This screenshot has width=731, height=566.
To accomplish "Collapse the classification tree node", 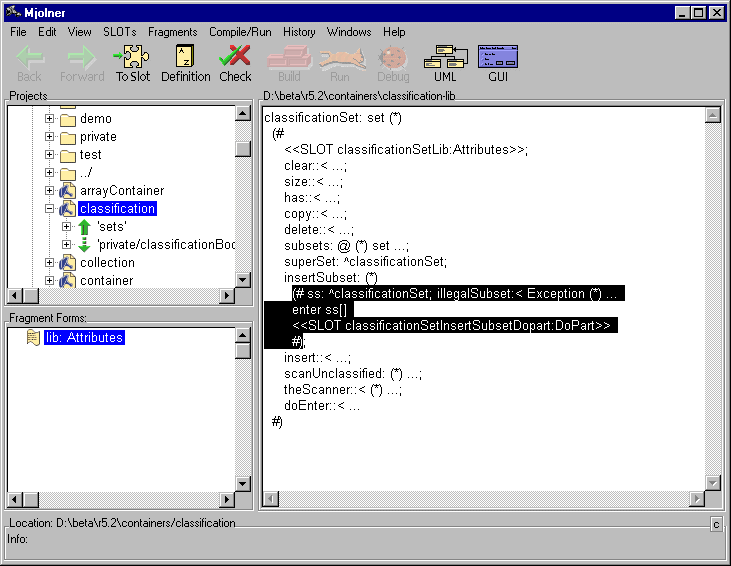I will 49,209.
